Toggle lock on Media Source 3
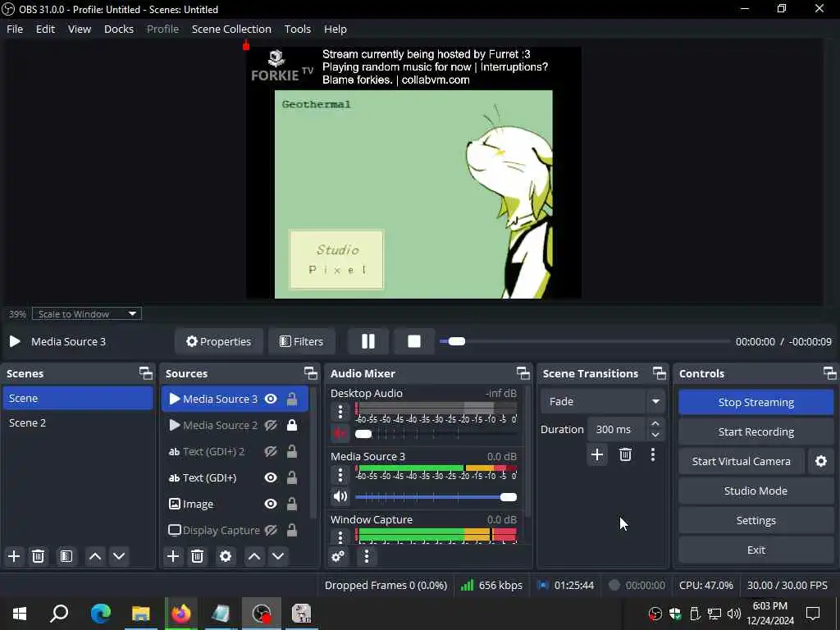840x630 pixels. pyautogui.click(x=292, y=399)
